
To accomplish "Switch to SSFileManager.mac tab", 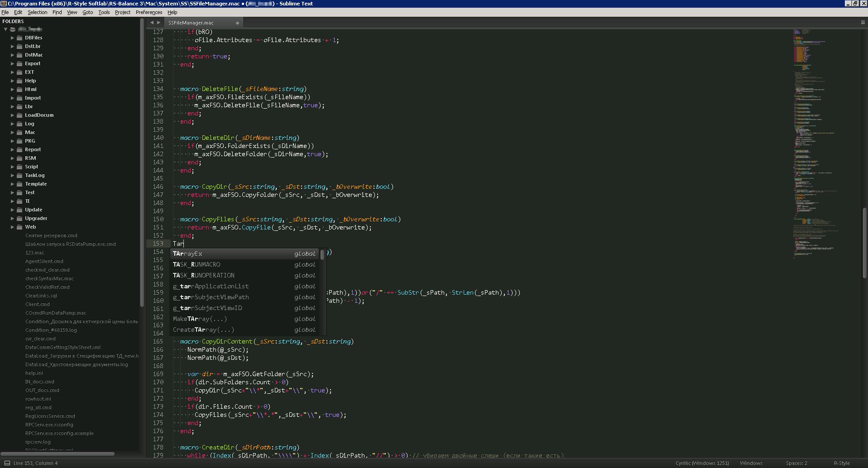I will pos(191,23).
